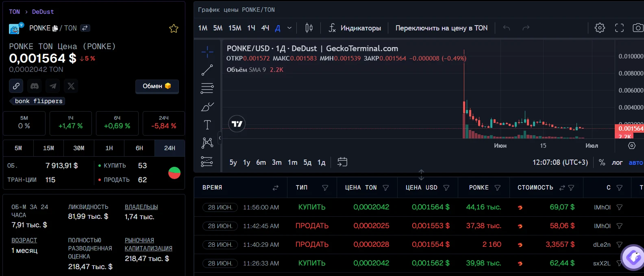Open filter for ЦЕНА USD column

446,188
